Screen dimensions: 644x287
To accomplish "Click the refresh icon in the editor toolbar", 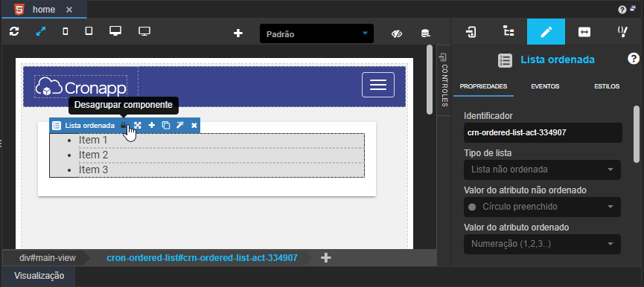I will click(14, 31).
